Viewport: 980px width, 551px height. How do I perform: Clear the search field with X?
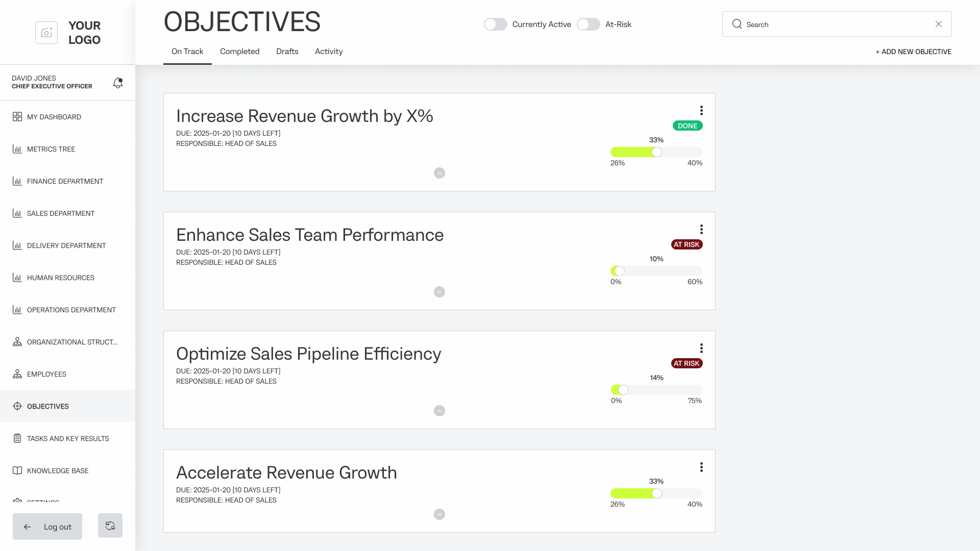(938, 24)
